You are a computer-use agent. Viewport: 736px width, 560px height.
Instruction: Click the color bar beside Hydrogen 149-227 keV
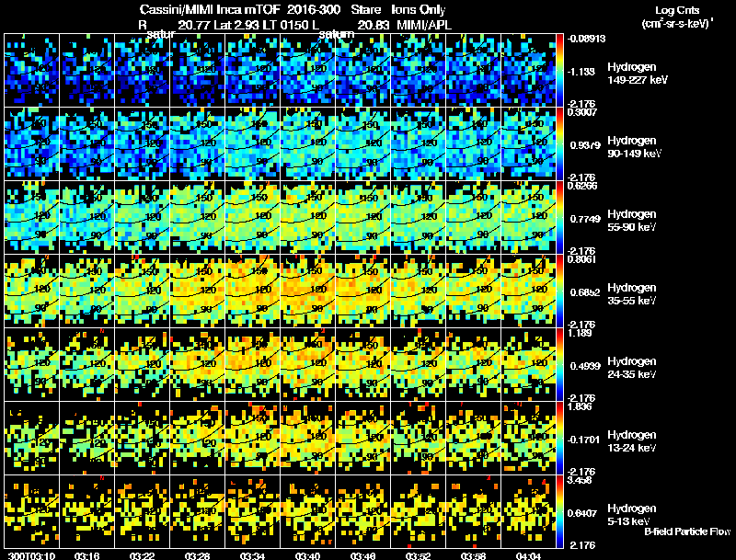(x=559, y=70)
